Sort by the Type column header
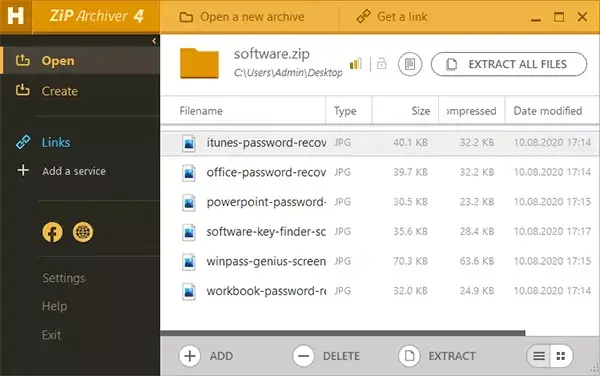This screenshot has height=376, width=600. [349, 111]
